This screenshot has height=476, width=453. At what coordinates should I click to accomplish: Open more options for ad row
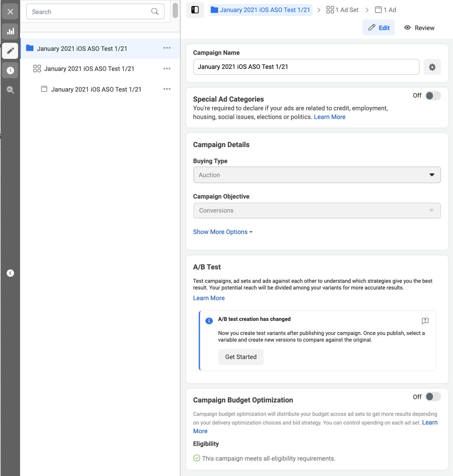167,89
